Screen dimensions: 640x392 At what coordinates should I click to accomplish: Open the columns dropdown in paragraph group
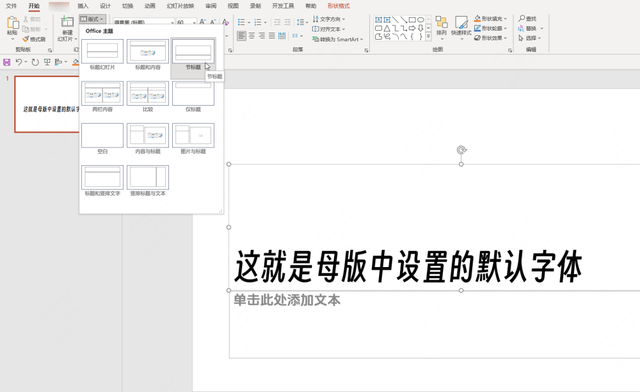[x=297, y=36]
